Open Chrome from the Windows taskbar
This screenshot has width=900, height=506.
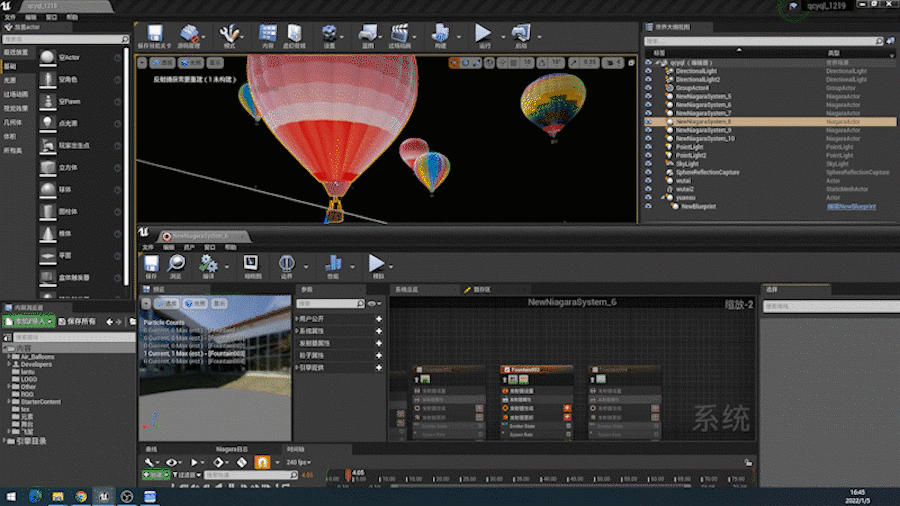[80, 497]
